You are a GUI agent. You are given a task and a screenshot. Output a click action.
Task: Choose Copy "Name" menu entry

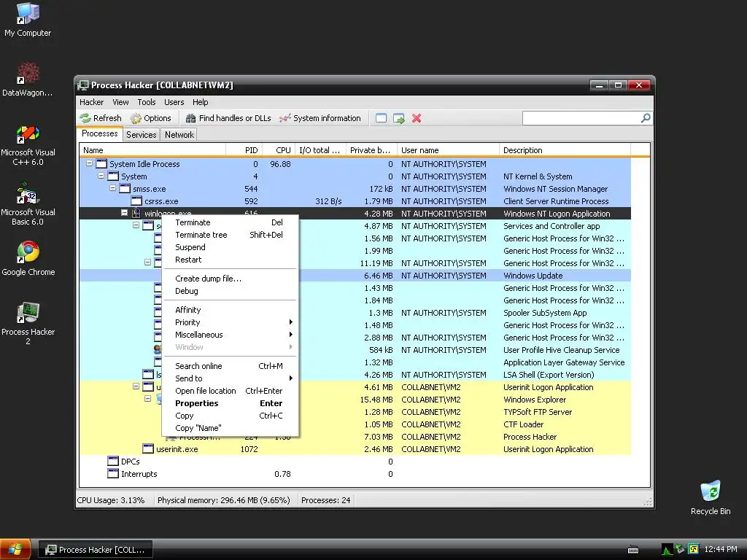coord(230,428)
